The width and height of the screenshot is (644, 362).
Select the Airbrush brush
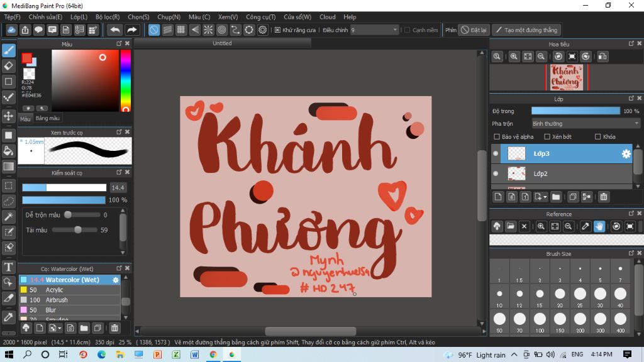click(x=70, y=300)
